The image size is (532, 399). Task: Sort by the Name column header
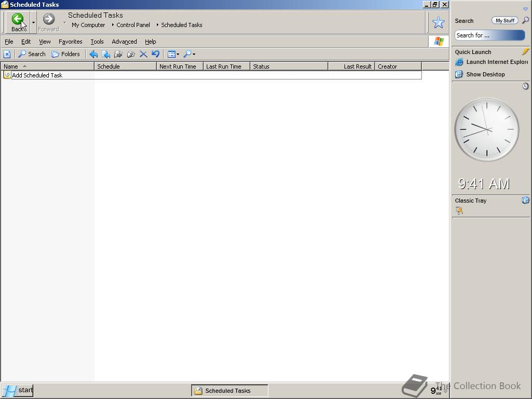tap(47, 66)
